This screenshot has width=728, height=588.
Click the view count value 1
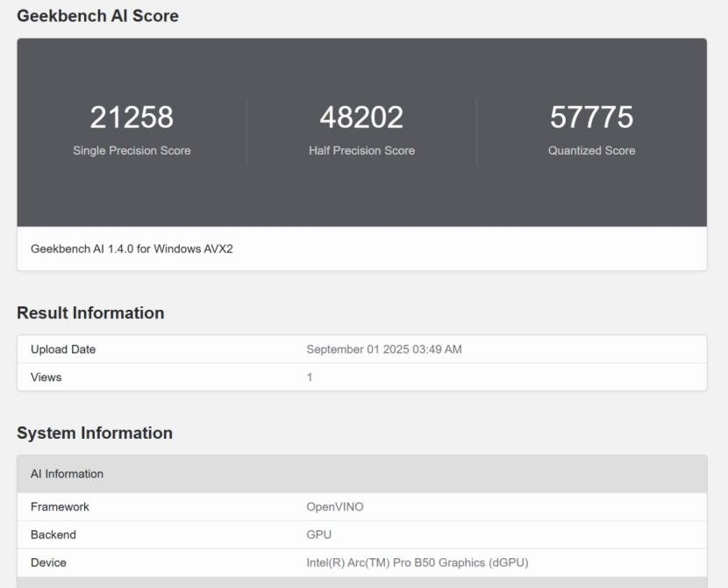click(x=310, y=377)
